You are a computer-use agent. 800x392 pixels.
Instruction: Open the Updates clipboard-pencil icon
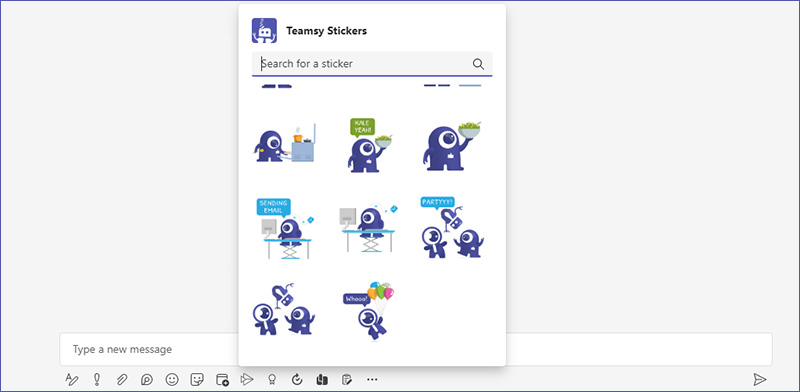point(346,379)
